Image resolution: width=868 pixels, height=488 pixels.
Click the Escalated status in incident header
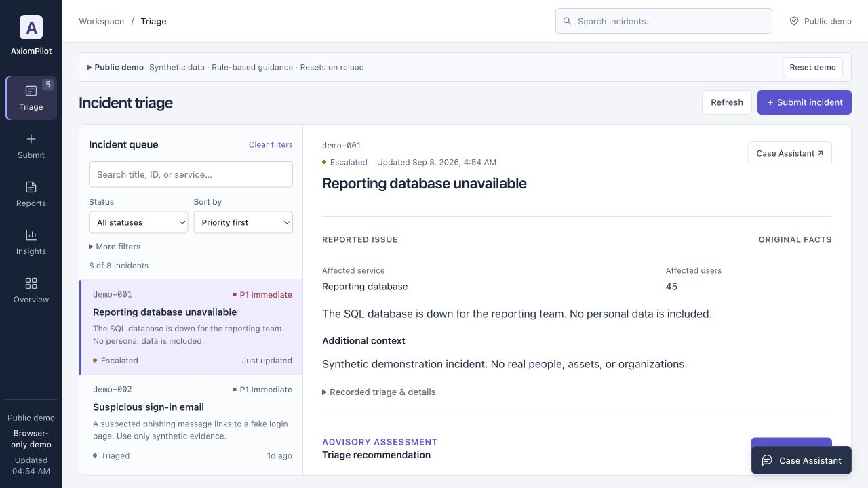click(x=344, y=162)
